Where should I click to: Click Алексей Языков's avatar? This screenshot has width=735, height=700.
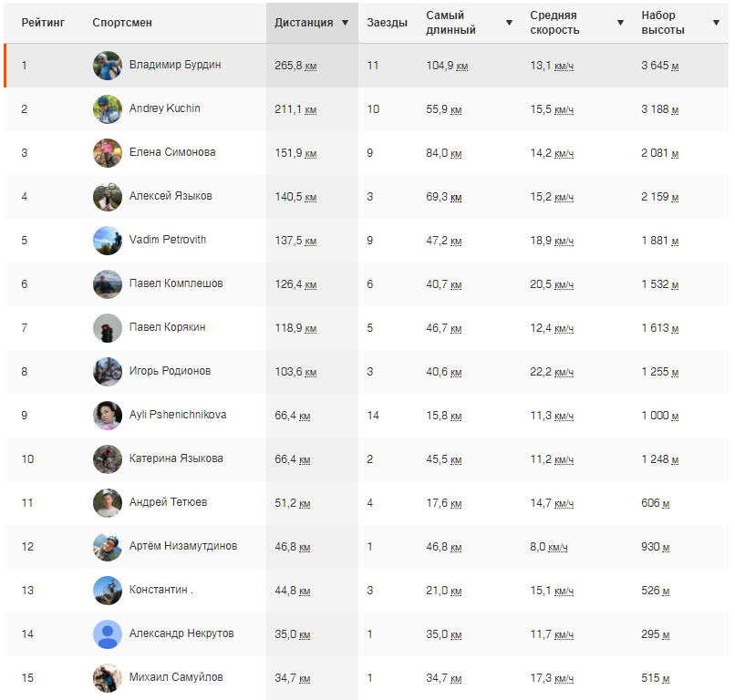[108, 197]
